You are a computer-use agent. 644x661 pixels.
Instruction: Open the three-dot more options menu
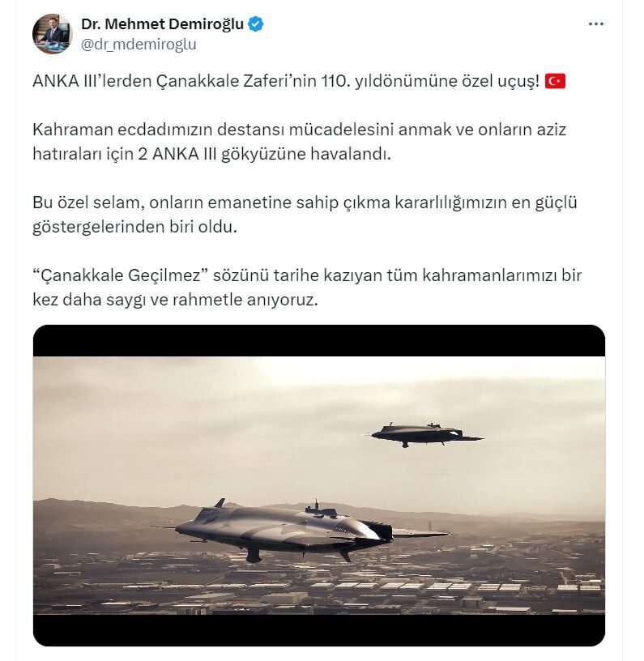tap(596, 24)
